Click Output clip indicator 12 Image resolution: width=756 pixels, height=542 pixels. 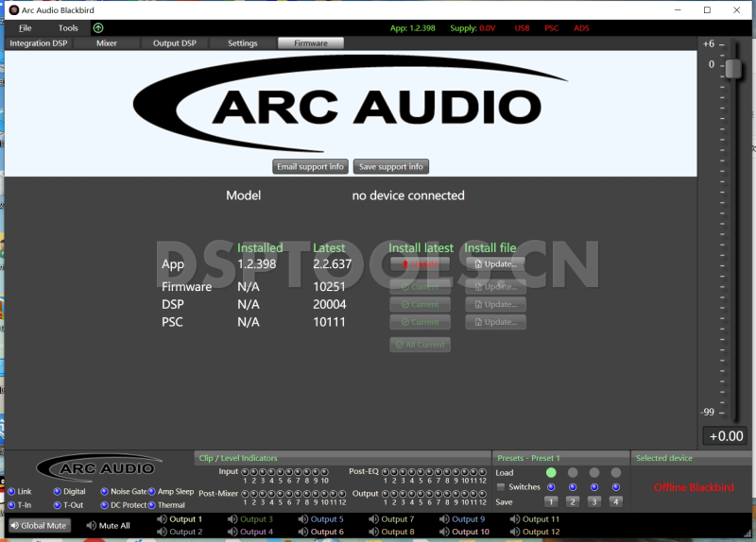click(483, 494)
